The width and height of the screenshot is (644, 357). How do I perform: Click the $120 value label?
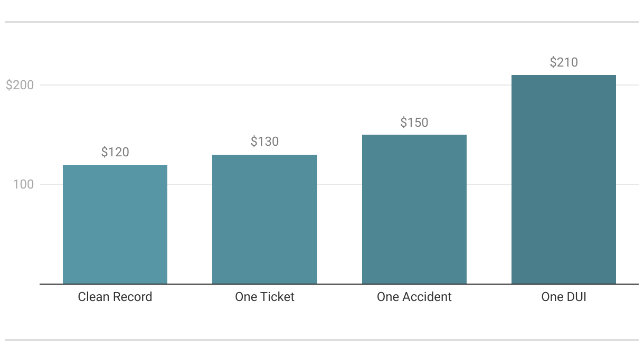(x=115, y=152)
